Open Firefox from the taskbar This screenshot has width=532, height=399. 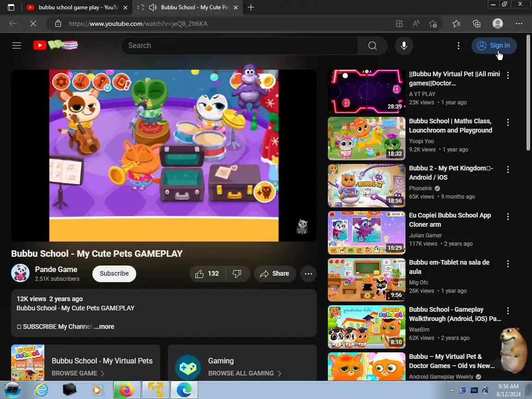click(x=126, y=390)
